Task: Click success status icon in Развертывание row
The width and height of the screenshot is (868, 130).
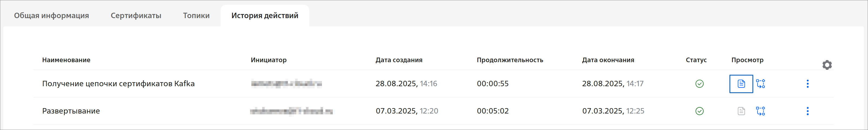Action: click(x=700, y=111)
